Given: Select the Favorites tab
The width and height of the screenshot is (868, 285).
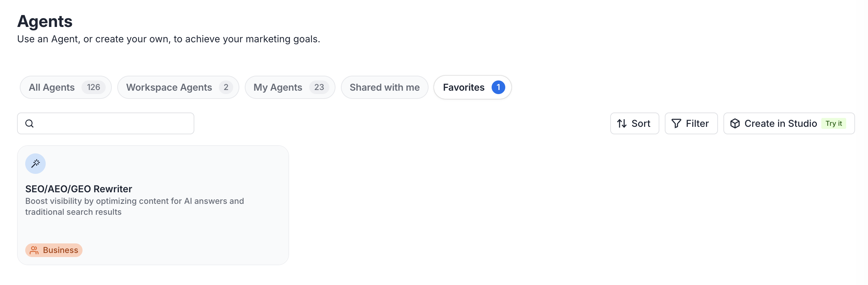Looking at the screenshot, I should click(x=464, y=87).
